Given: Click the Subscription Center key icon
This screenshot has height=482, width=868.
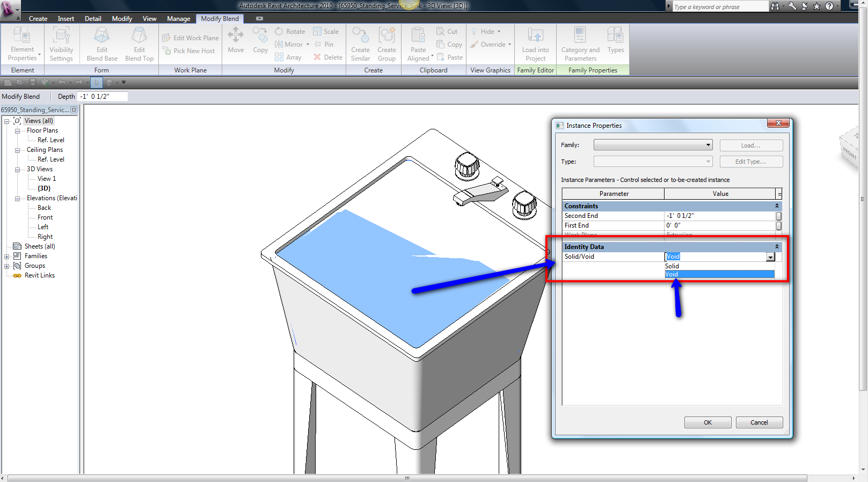Looking at the screenshot, I should pos(792,6).
